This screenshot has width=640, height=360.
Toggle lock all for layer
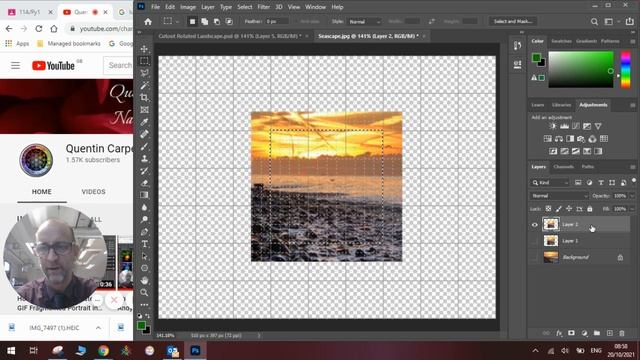click(590, 209)
